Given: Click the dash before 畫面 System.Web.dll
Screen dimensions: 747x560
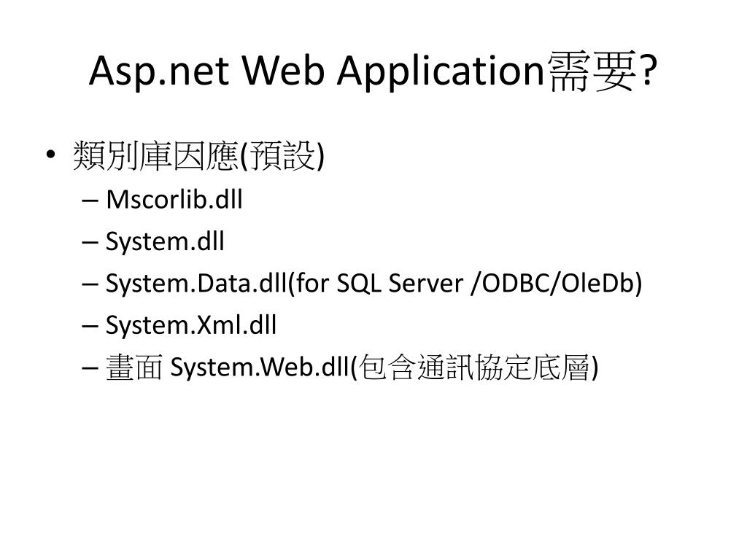Looking at the screenshot, I should point(90,368).
